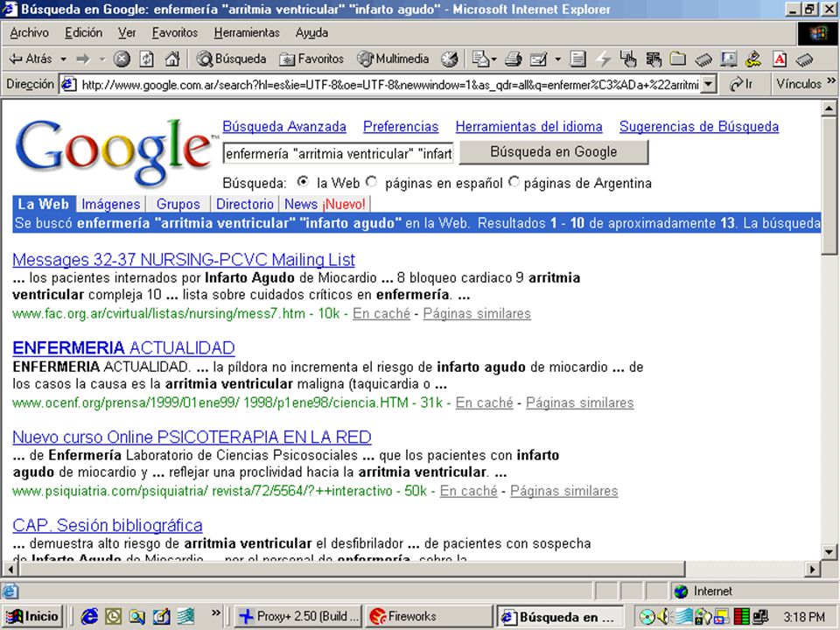Open the Edit icon dropdown arrow
The image size is (840, 630).
(557, 59)
